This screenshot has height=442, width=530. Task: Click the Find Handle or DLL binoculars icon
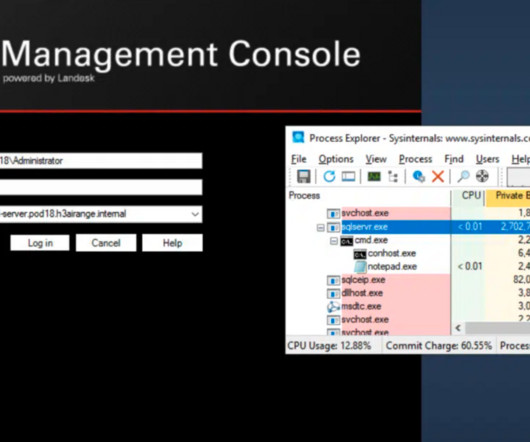pyautogui.click(x=463, y=176)
